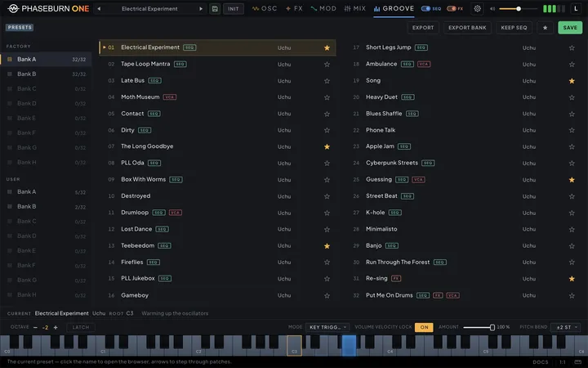Switch to the MIX tab
The image size is (588, 368).
tap(355, 9)
